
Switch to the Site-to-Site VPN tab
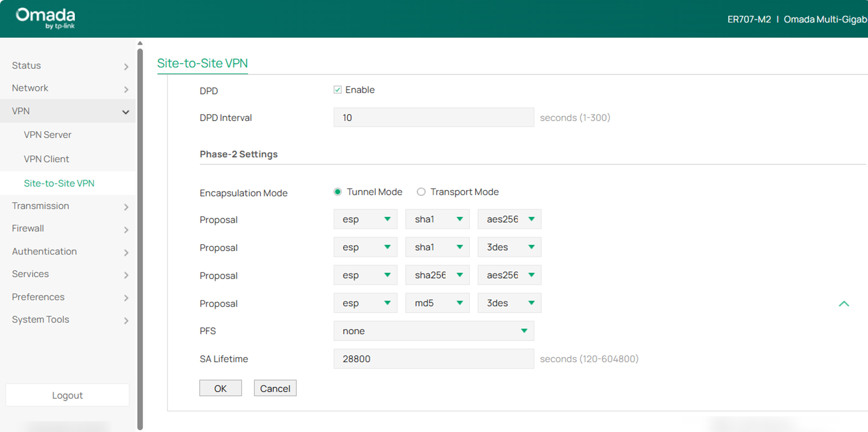[x=202, y=63]
